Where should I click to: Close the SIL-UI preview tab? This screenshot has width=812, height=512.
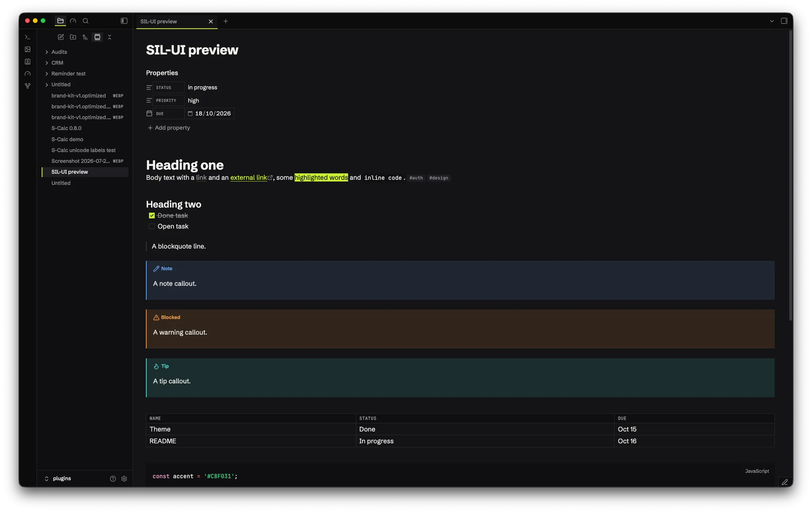click(x=211, y=21)
